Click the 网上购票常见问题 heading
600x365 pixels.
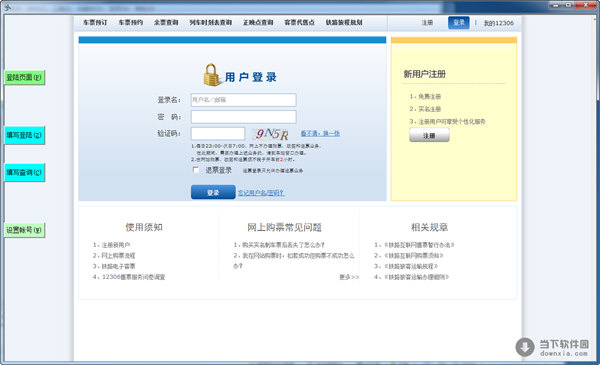pos(284,228)
